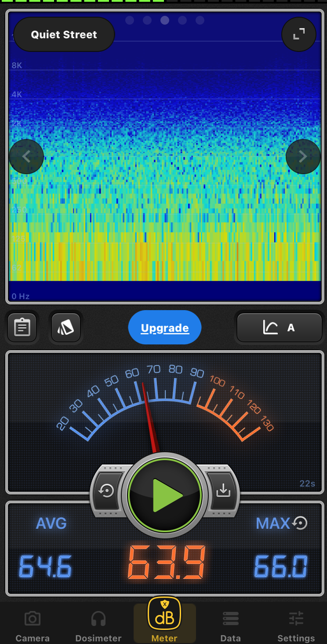This screenshot has height=644, width=327.
Task: Start measuring with green play button
Action: (165, 495)
